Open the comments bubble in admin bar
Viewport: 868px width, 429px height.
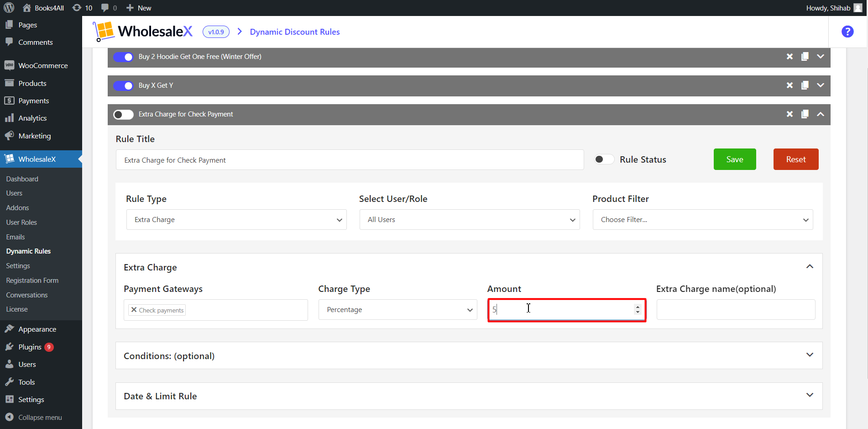[x=109, y=8]
